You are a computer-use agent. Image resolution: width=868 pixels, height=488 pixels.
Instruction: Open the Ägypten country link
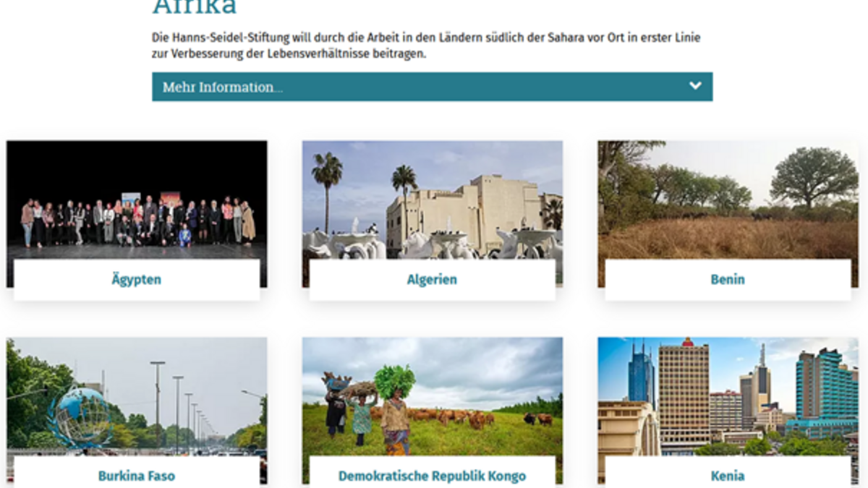point(136,280)
